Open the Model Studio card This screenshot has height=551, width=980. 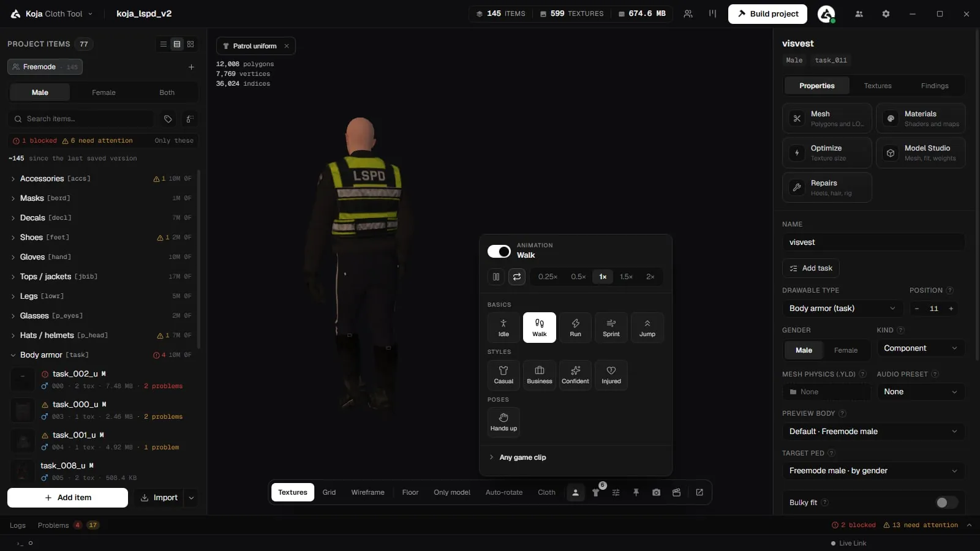click(x=921, y=152)
